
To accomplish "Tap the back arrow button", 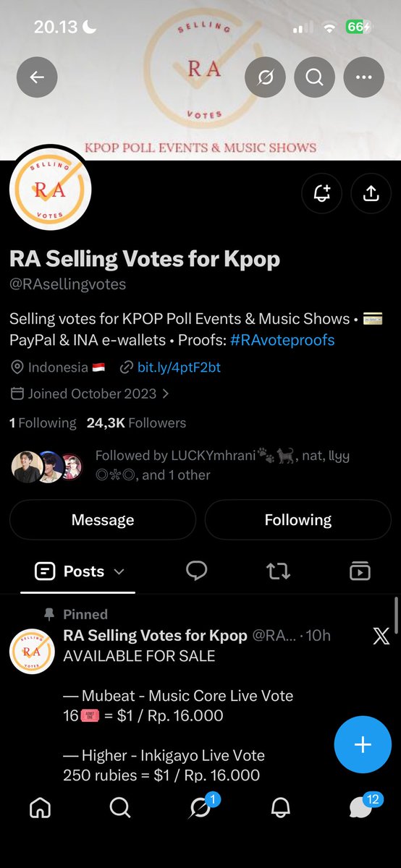I will [37, 77].
